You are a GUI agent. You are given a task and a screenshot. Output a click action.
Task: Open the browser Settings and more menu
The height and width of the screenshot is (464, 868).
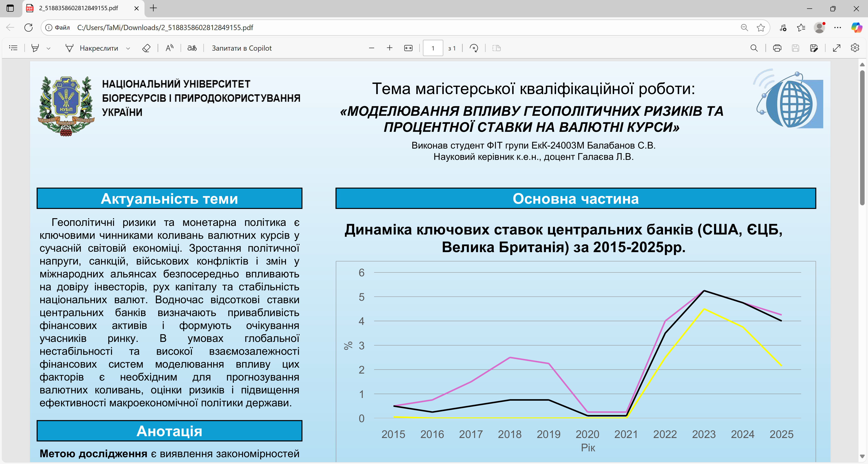[838, 28]
